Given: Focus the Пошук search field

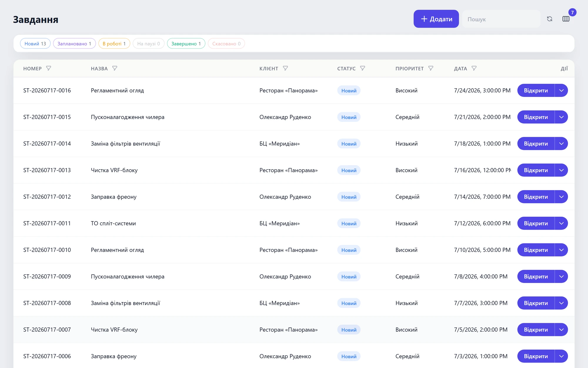Looking at the screenshot, I should [x=501, y=19].
